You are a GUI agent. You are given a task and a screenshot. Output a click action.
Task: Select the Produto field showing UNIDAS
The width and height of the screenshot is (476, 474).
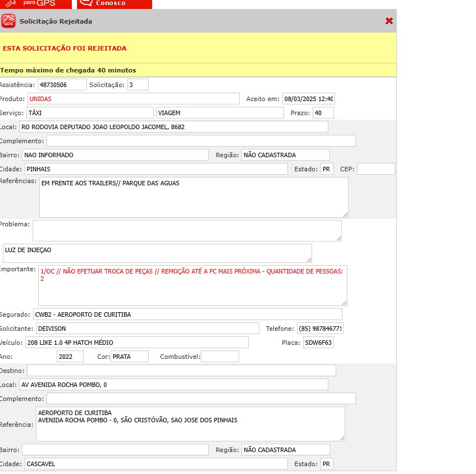pos(133,99)
